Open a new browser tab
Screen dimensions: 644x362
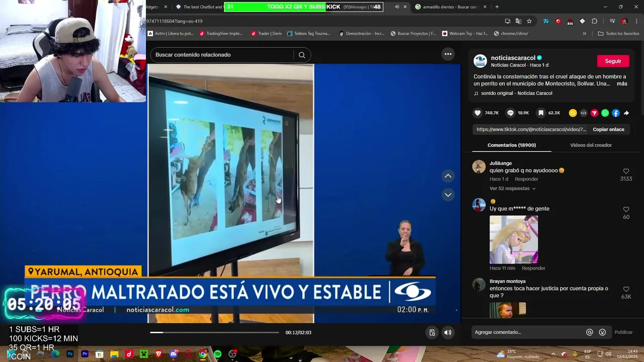coord(497,7)
